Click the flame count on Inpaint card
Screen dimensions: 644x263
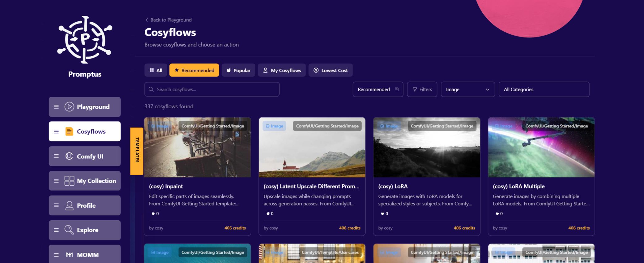pyautogui.click(x=155, y=213)
